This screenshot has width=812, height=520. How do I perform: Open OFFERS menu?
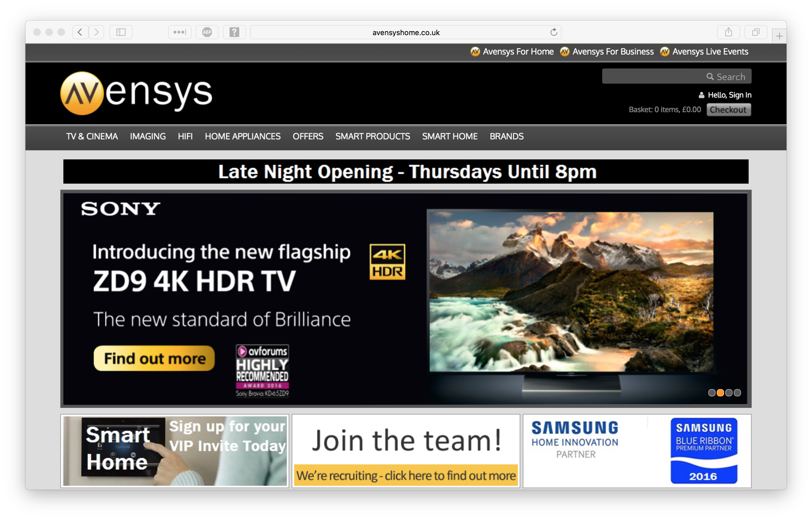(x=308, y=136)
